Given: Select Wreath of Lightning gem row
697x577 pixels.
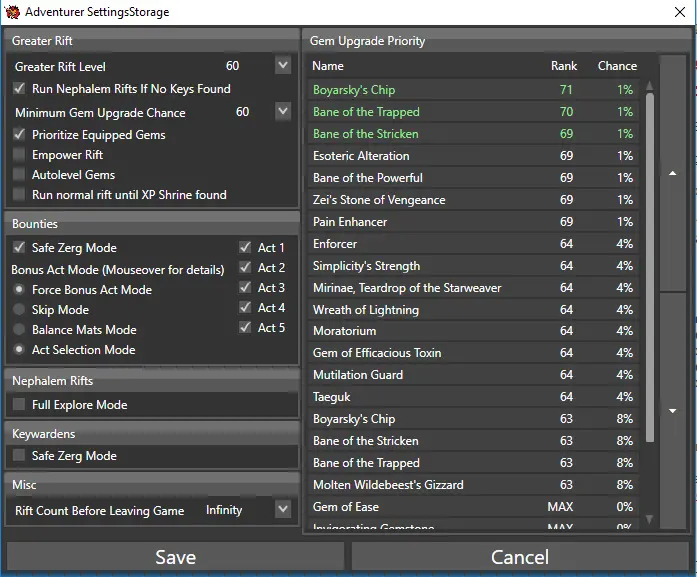Looking at the screenshot, I should click(473, 309).
